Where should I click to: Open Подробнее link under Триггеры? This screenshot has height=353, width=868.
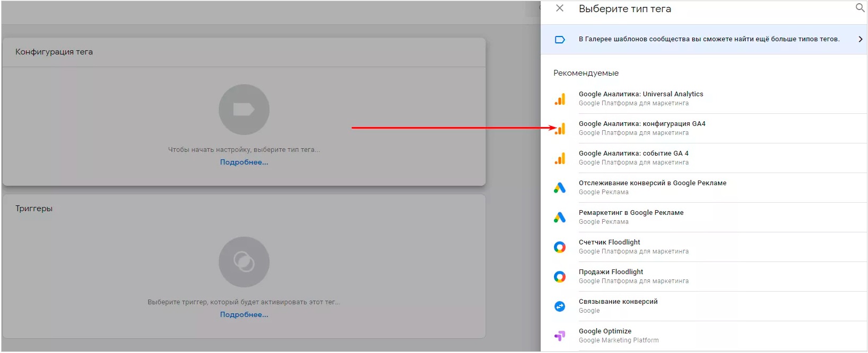click(x=244, y=315)
